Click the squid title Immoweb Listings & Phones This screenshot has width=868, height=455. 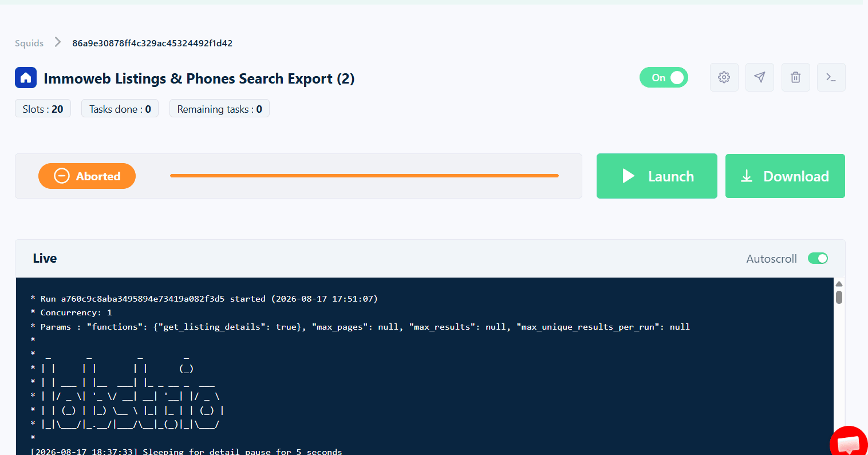199,78
